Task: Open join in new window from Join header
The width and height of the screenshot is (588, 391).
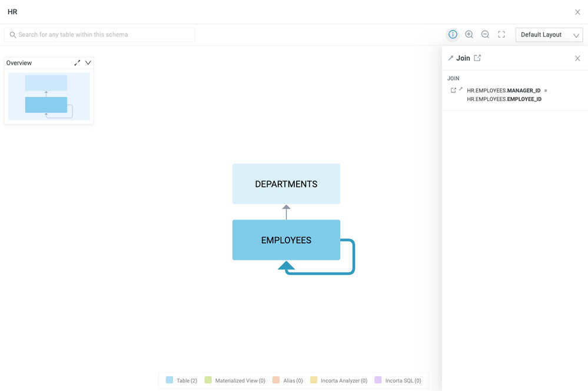Action: [477, 58]
